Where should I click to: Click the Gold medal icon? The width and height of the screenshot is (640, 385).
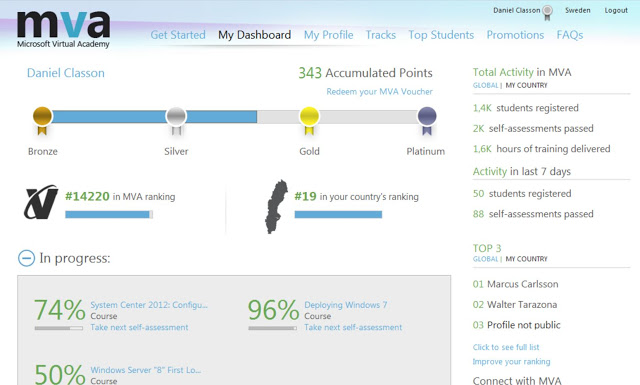[x=309, y=120]
